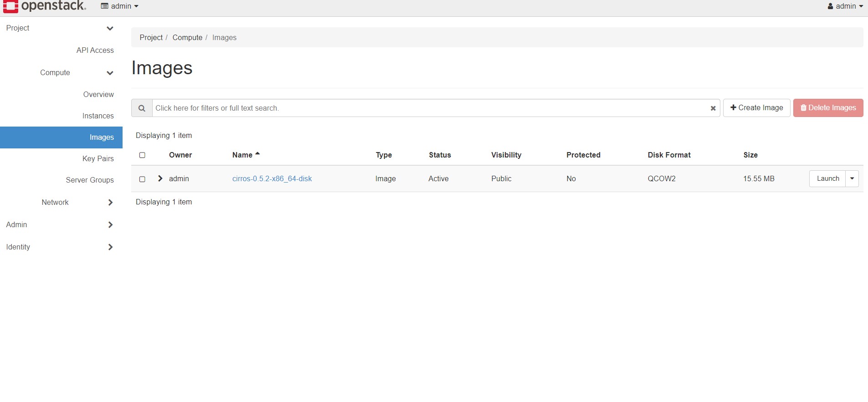Expand the cirros image row details
868x402 pixels.
[x=160, y=178]
